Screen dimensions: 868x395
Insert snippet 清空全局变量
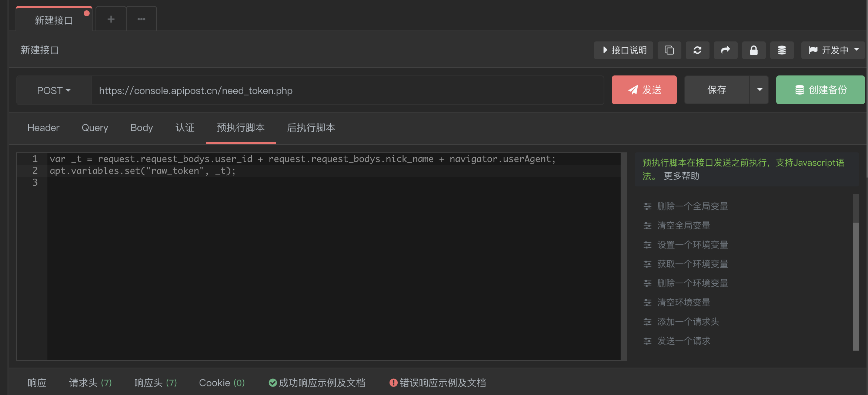(684, 226)
